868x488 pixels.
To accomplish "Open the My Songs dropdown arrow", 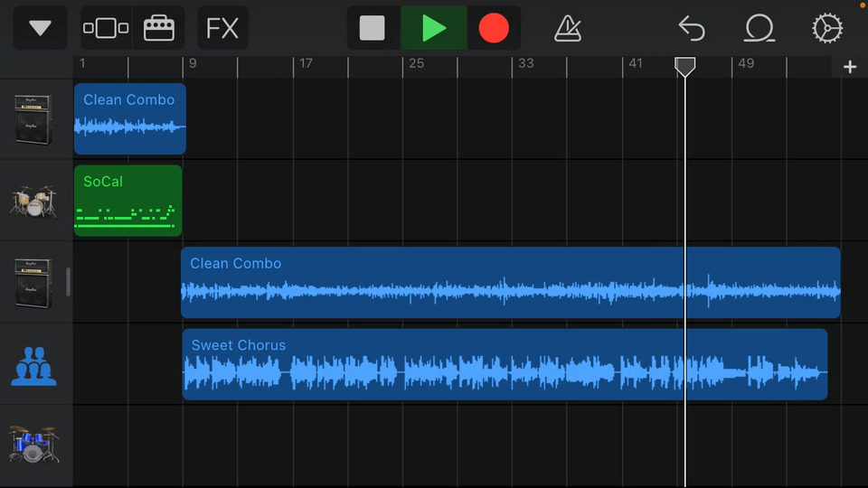I will pyautogui.click(x=40, y=28).
